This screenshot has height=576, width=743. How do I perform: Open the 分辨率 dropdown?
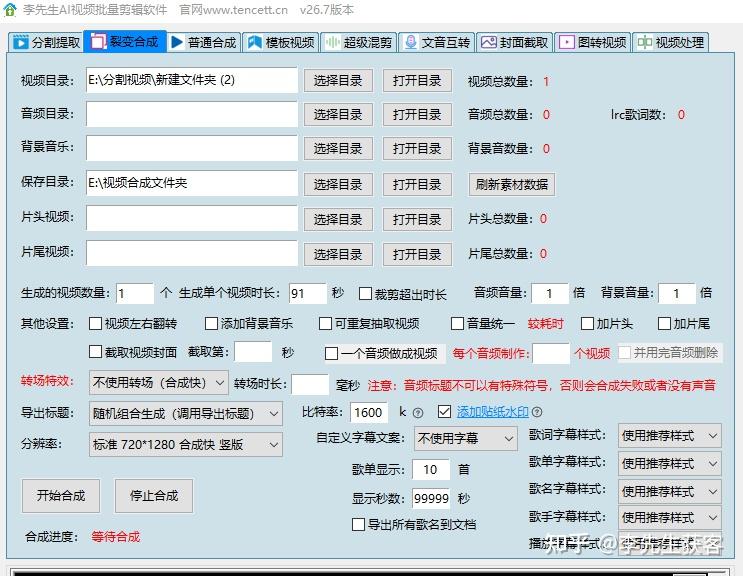click(x=186, y=444)
